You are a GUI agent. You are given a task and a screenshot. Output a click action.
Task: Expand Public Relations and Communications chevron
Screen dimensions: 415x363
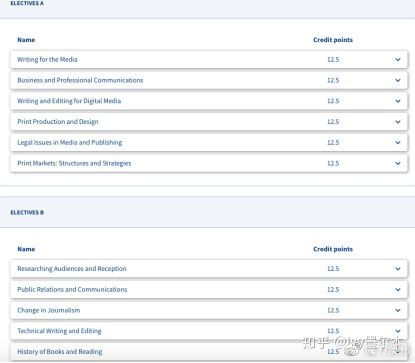pyautogui.click(x=398, y=290)
